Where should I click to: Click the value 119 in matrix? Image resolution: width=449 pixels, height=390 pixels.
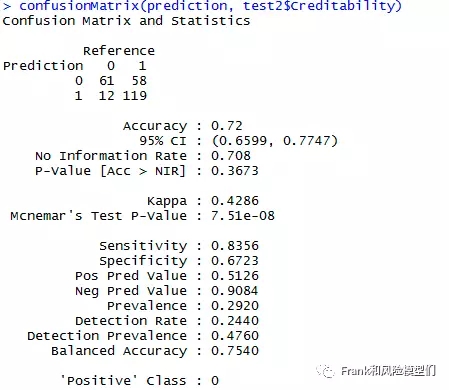[135, 96]
